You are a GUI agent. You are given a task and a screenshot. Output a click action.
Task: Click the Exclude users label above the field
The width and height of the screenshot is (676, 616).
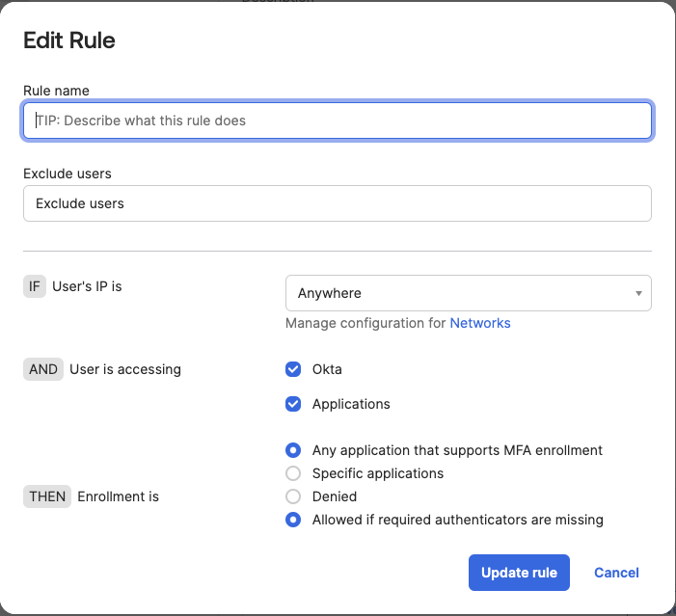68,174
